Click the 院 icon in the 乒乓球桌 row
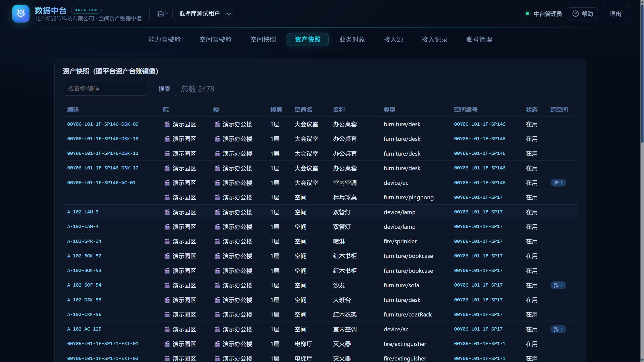The image size is (644, 362). point(167,197)
